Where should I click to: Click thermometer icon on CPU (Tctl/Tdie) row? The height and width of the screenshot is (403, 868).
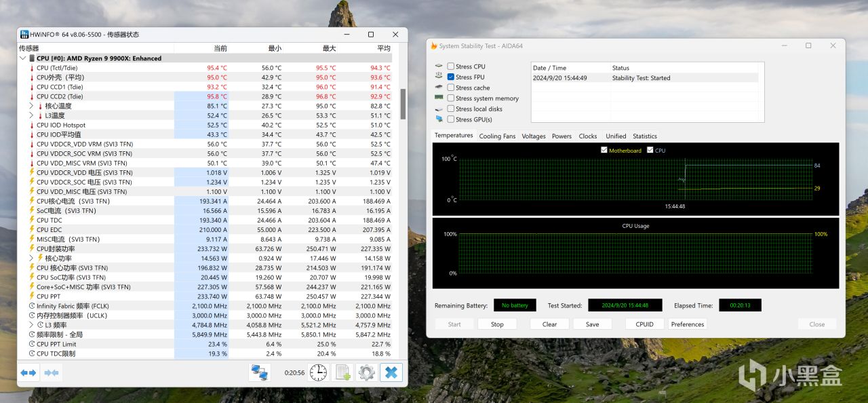31,68
